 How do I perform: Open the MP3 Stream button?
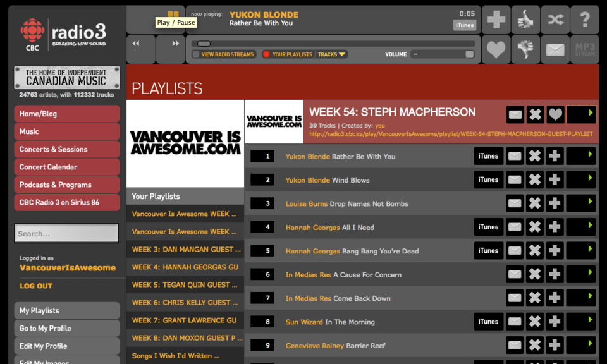(x=584, y=49)
